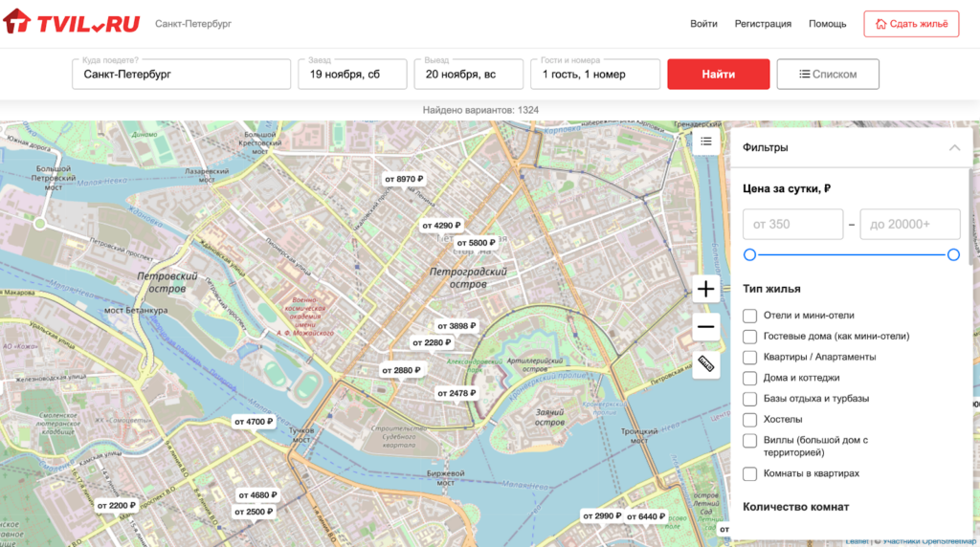Collapse the Фильтры panel chevron

point(954,148)
